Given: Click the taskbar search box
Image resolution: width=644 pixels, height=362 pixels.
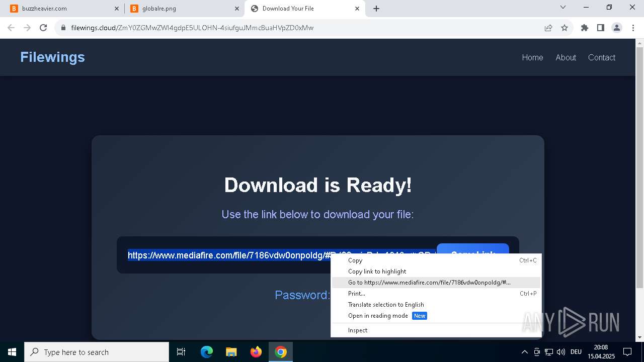Looking at the screenshot, I should (x=97, y=352).
